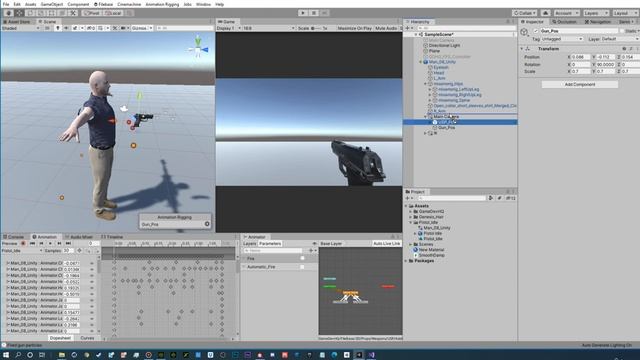Viewport: 640px width, 360px height.
Task: Open the GameObject menu
Action: pyautogui.click(x=52, y=4)
